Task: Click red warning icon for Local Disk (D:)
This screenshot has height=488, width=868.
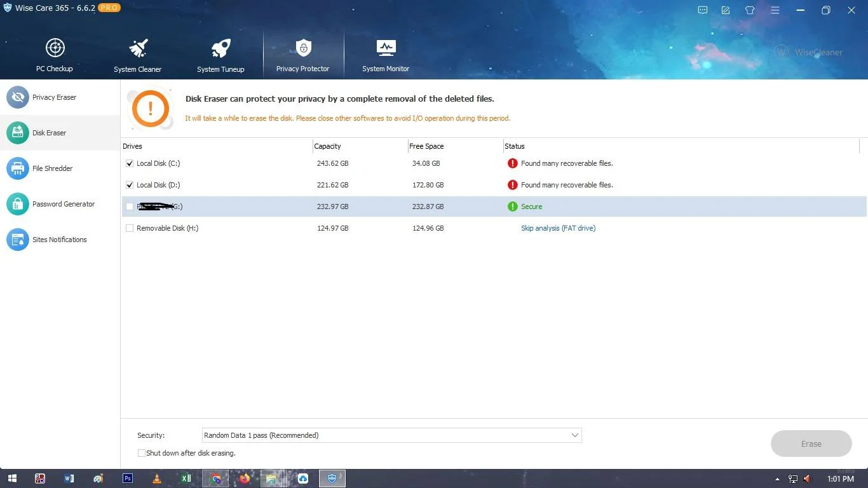Action: point(513,185)
